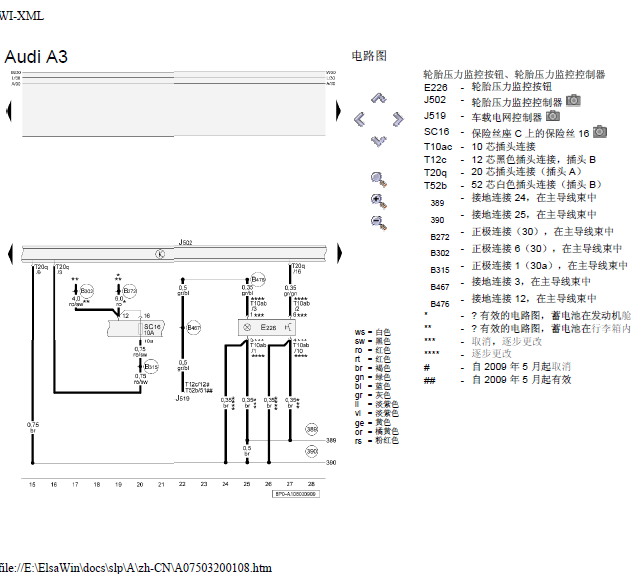631x574 pixels.
Task: Click the J519 label in the diagram
Action: pyautogui.click(x=182, y=398)
